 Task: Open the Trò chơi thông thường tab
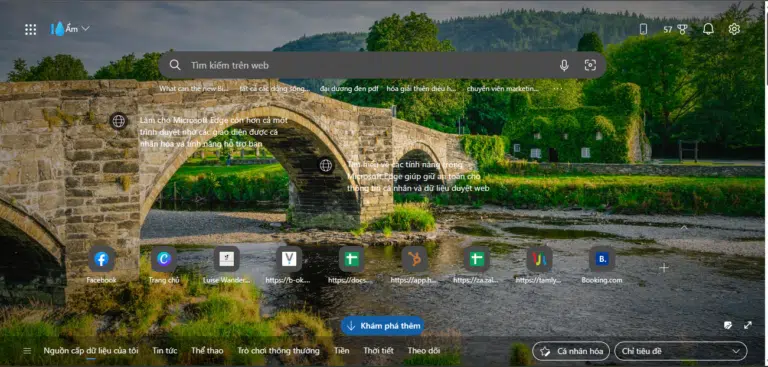pos(278,351)
